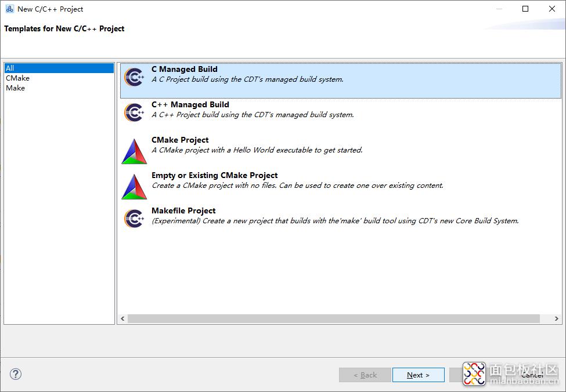The width and height of the screenshot is (566, 392).
Task: Click the Empty or Existing CMake Project icon
Action: click(134, 187)
